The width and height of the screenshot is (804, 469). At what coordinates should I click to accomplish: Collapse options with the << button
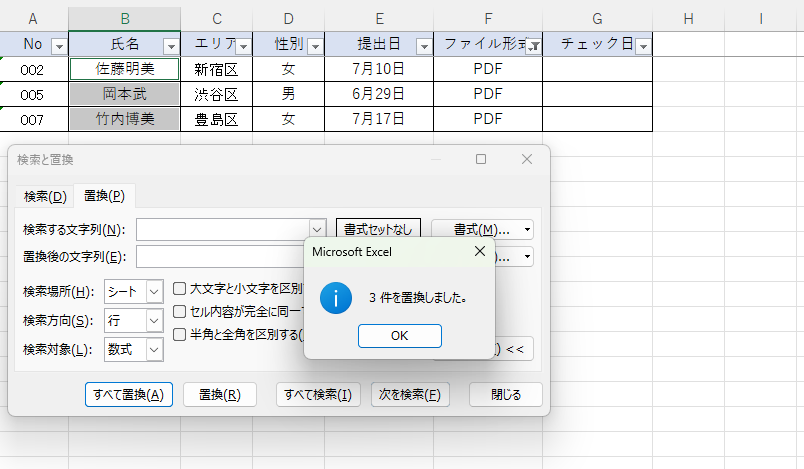(514, 349)
